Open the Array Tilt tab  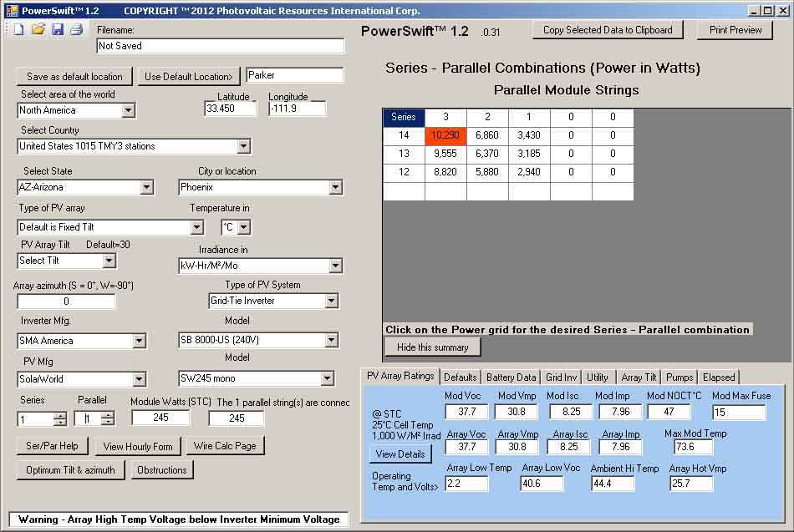click(639, 377)
